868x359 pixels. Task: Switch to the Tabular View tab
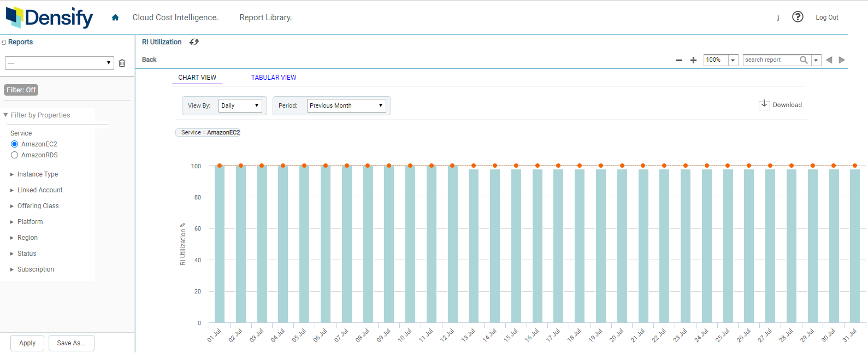274,78
